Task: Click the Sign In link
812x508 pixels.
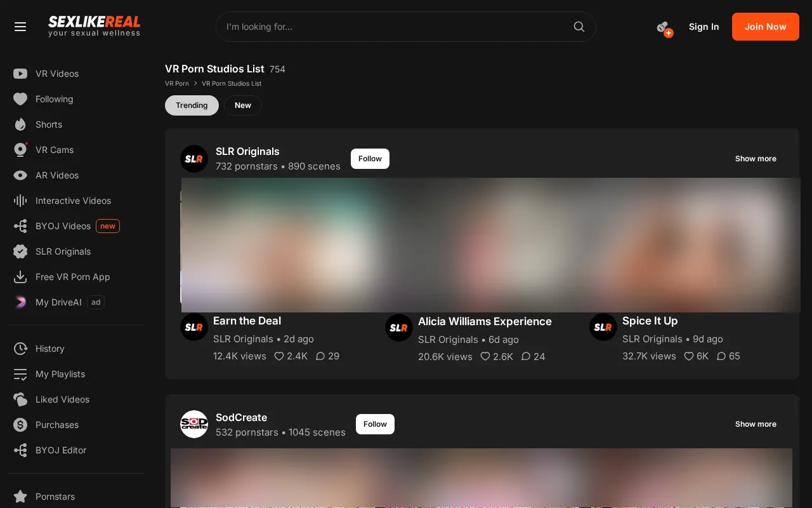Action: (704, 27)
